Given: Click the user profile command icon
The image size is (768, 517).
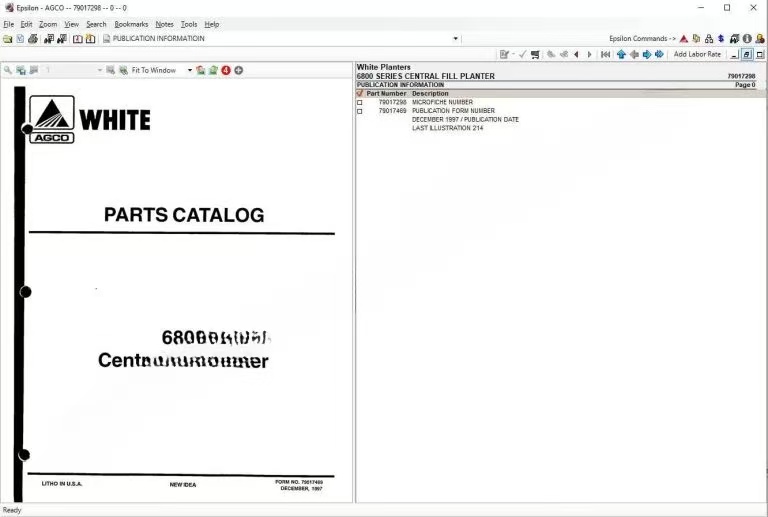Looking at the screenshot, I should point(760,39).
